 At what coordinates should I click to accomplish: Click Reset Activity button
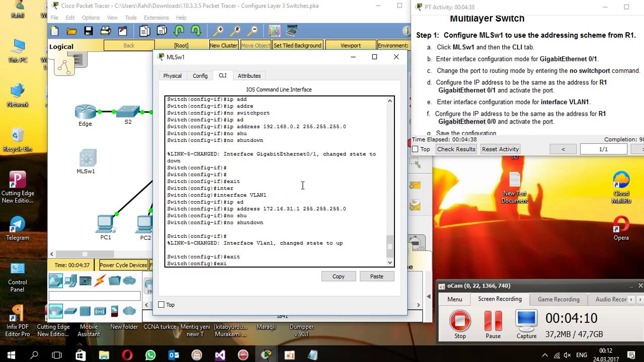[x=500, y=149]
